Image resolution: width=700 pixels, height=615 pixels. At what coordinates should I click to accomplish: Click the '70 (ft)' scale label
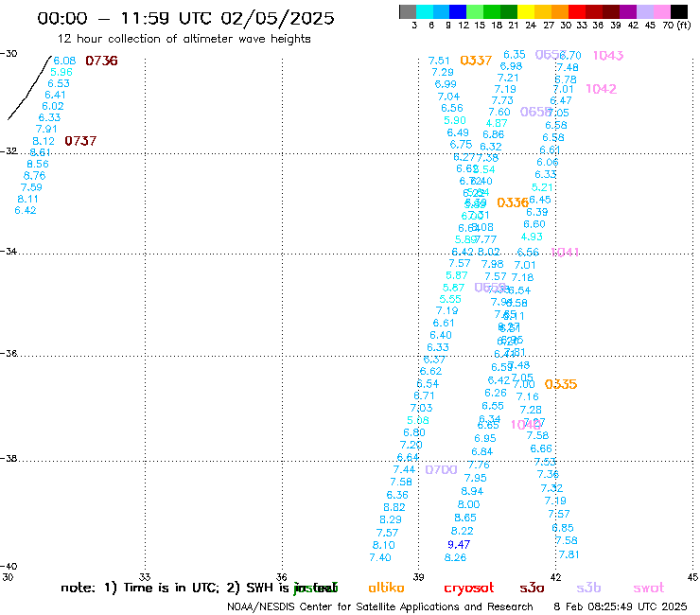[676, 25]
